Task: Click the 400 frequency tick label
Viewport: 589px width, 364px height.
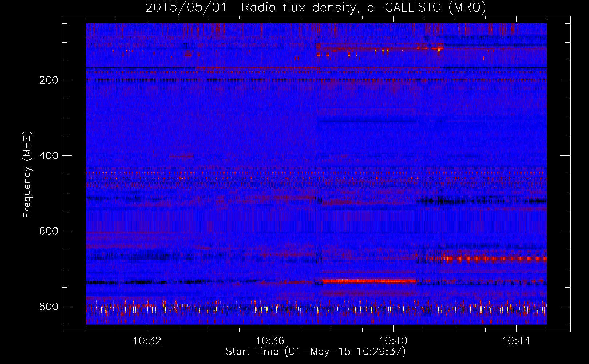Action: [x=49, y=156]
